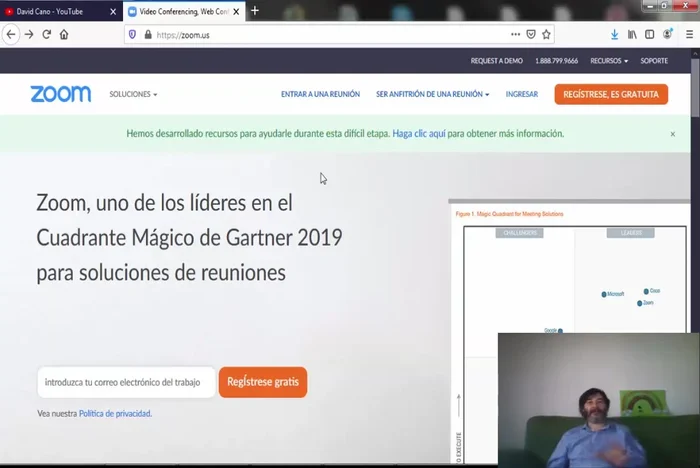Reload the current zoom.us page
Screen dimensions: 700x468
[x=46, y=34]
